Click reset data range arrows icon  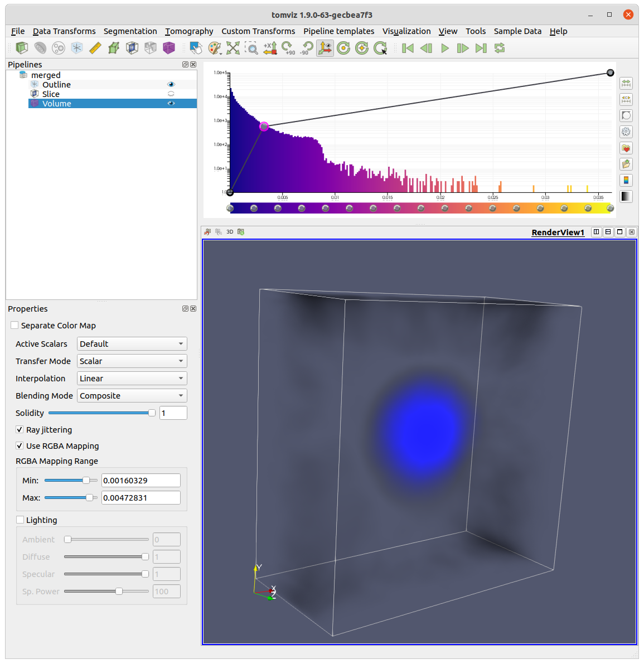[626, 84]
